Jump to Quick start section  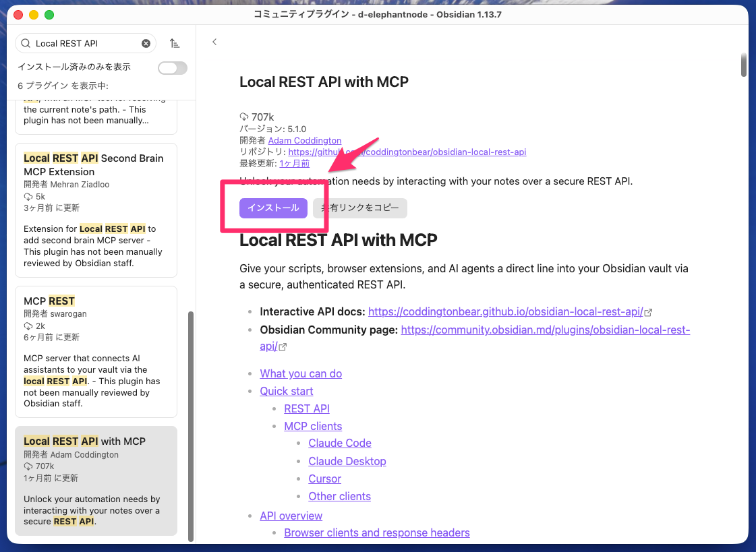287,391
